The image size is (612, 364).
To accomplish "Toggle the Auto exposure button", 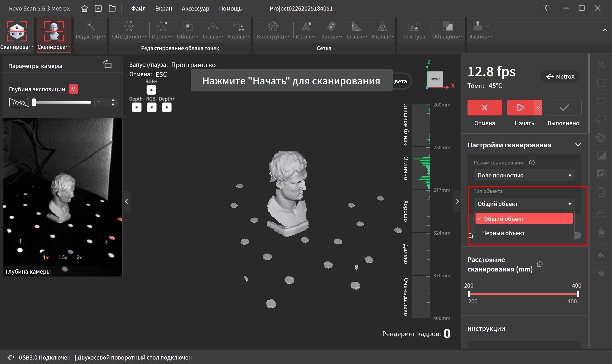I will pyautogui.click(x=19, y=103).
